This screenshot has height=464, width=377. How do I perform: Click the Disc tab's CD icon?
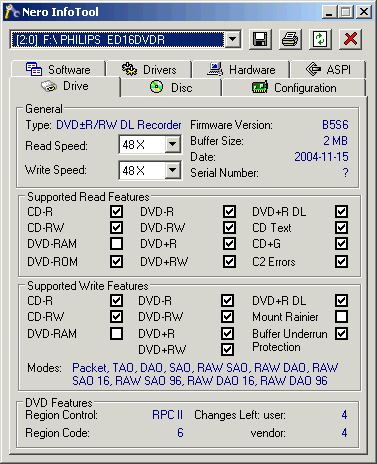point(156,87)
